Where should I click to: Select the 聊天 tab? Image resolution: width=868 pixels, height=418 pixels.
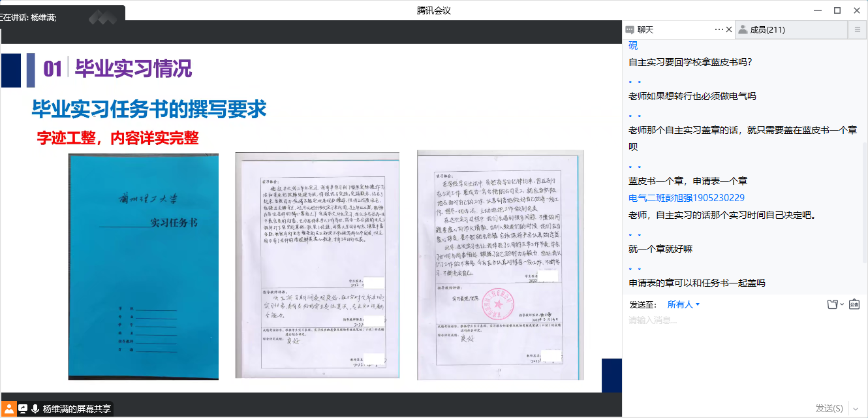coord(645,30)
